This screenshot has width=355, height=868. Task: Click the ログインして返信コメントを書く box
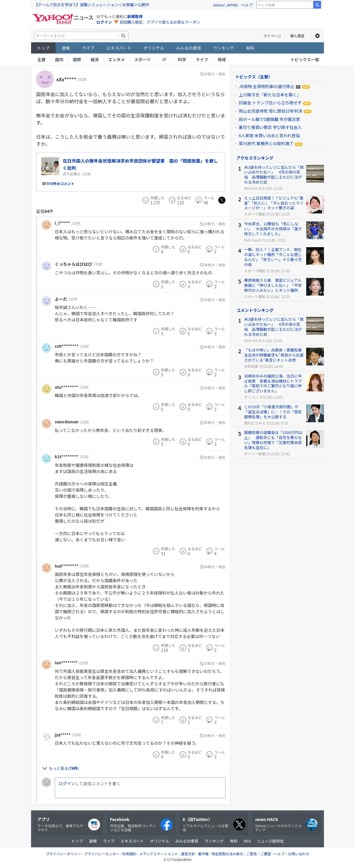(x=140, y=788)
